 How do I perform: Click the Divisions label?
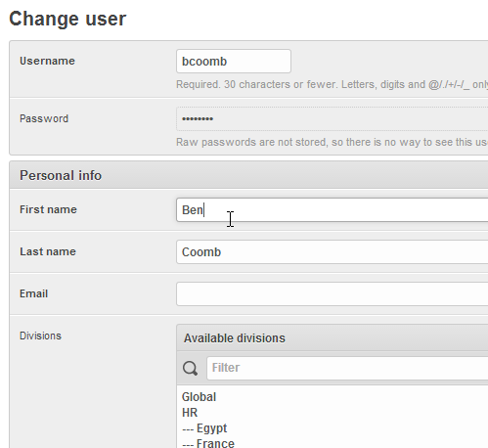click(x=40, y=336)
